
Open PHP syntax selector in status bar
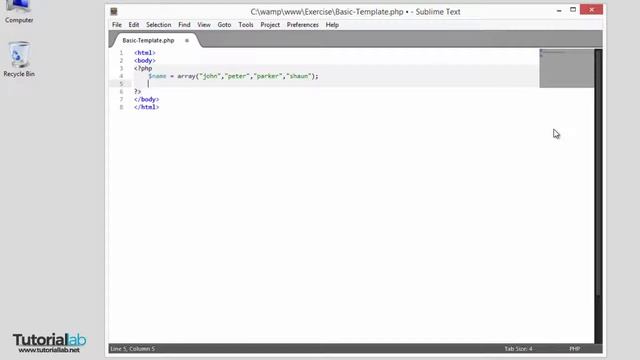575,349
